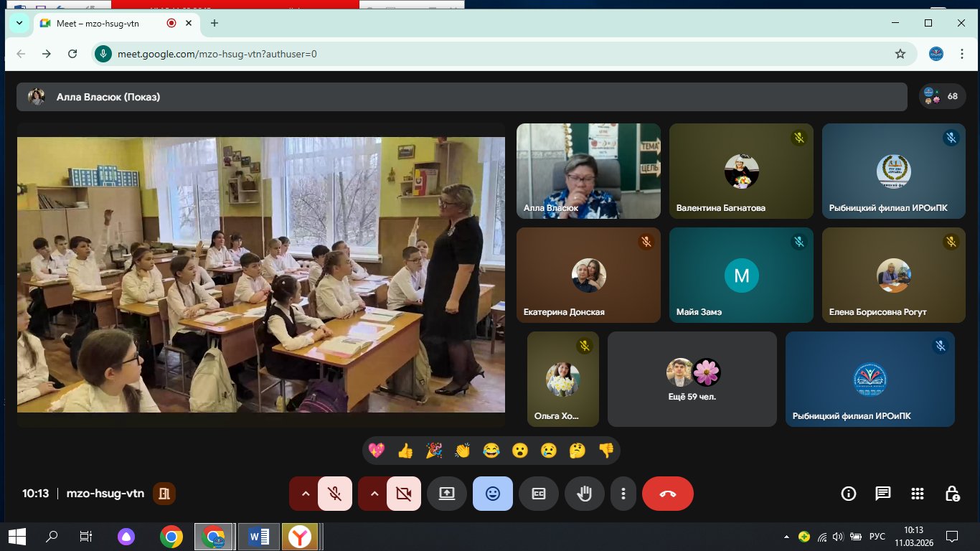
Task: Open more options three-dot menu
Action: pos(623,494)
